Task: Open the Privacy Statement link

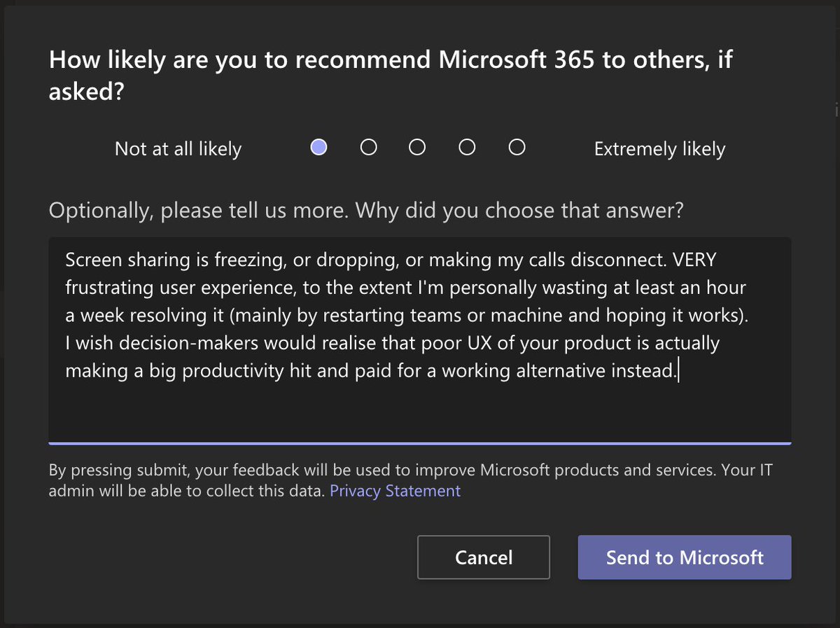Action: click(x=395, y=491)
